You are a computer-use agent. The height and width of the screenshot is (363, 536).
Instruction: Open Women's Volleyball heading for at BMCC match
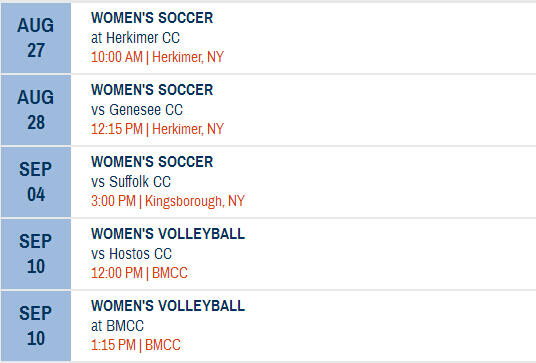[168, 306]
